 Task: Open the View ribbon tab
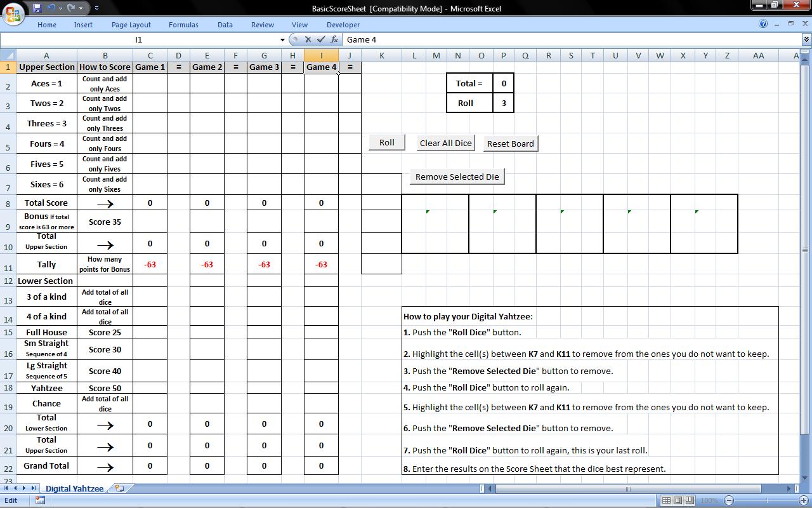click(299, 25)
